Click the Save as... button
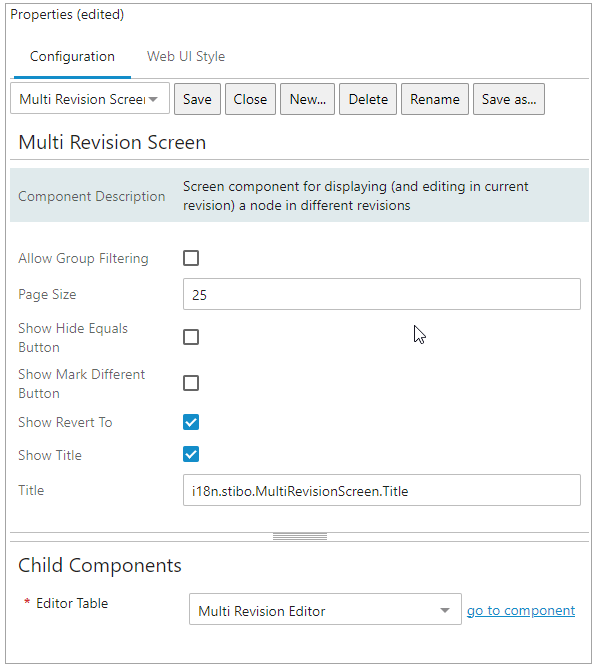This screenshot has width=592, height=664. (x=509, y=99)
